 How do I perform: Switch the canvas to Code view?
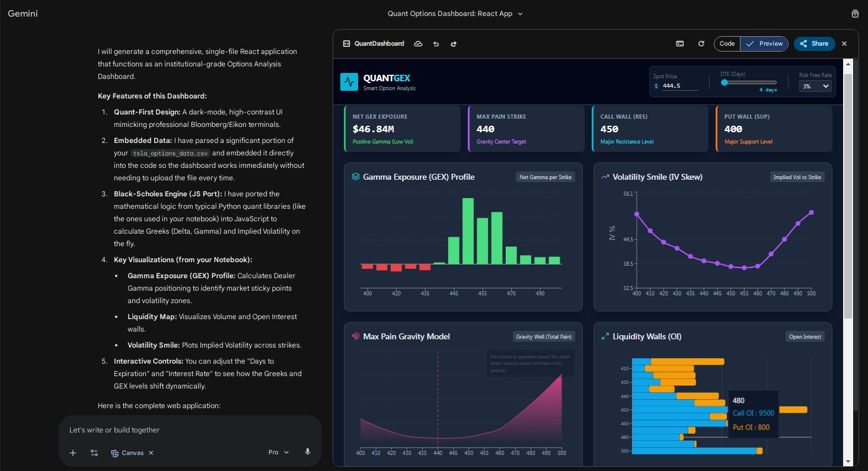coord(727,43)
